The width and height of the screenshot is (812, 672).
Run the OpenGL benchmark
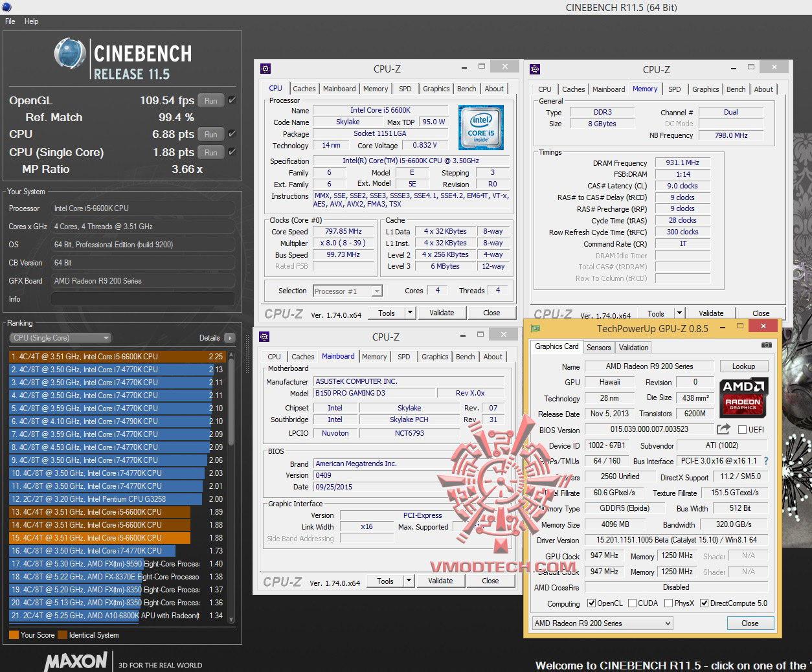211,100
